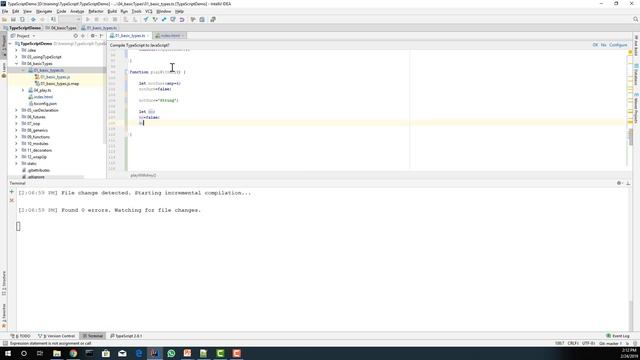The image size is (640, 360).
Task: Click the VCS Revert icon
Action: pos(182,20)
